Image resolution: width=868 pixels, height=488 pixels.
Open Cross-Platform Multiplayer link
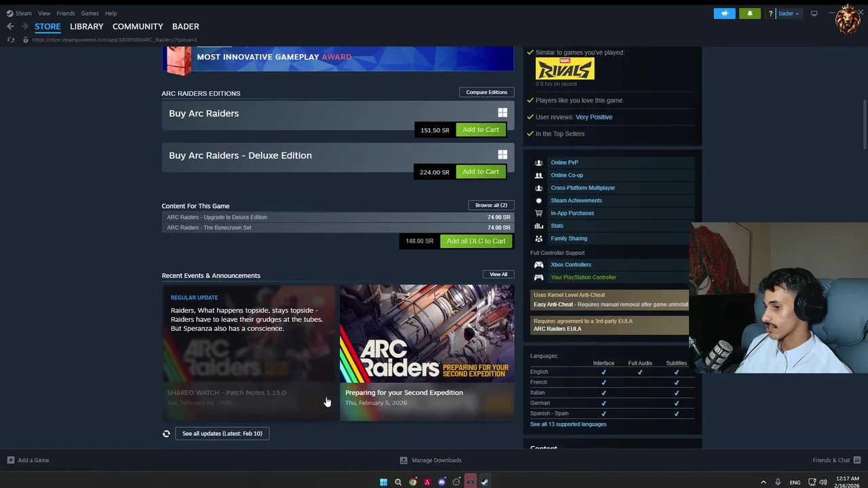[583, 188]
